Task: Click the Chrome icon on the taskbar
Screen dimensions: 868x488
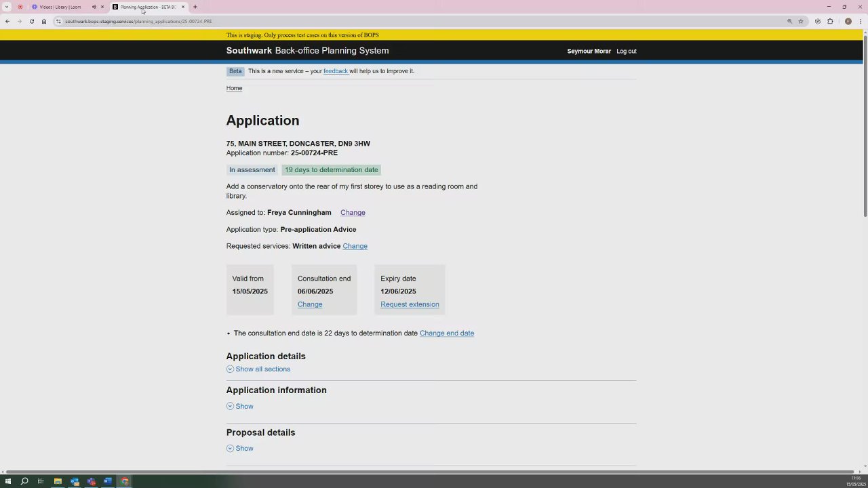Action: [x=125, y=481]
